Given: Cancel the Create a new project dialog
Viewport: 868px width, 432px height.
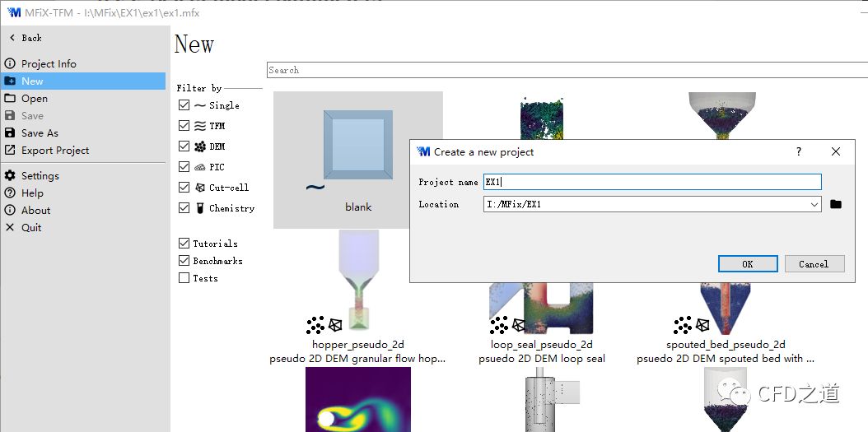Looking at the screenshot, I should click(x=814, y=264).
